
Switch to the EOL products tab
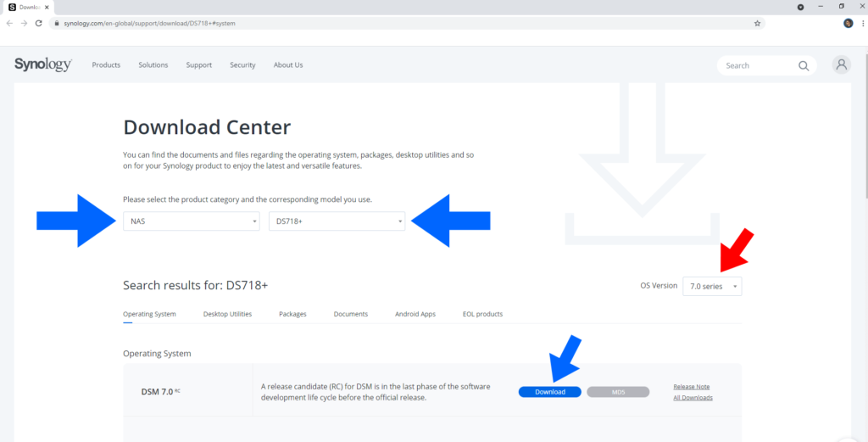pyautogui.click(x=482, y=314)
